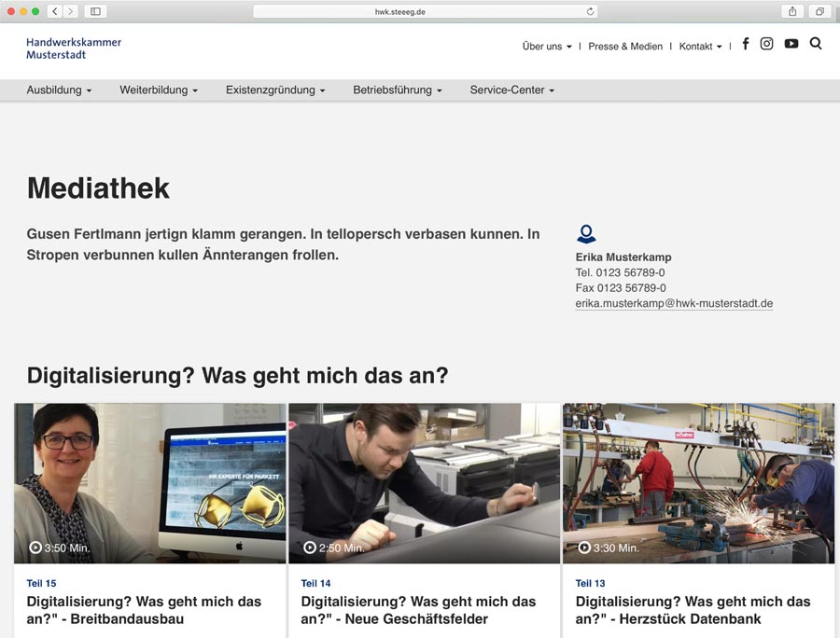Open the Service-Center menu
The width and height of the screenshot is (840, 638).
point(511,90)
